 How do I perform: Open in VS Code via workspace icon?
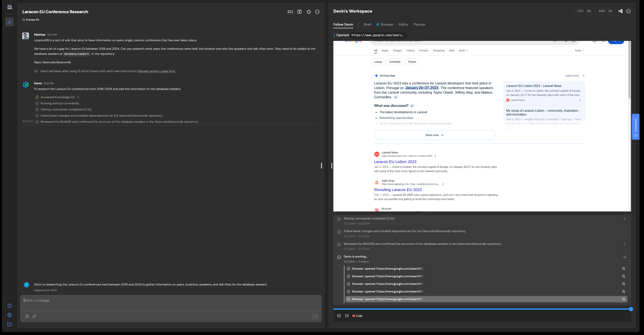[620, 11]
